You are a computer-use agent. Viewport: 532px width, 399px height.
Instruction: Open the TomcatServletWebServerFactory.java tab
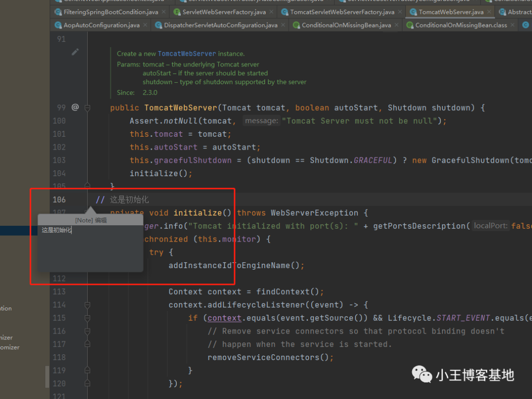342,12
